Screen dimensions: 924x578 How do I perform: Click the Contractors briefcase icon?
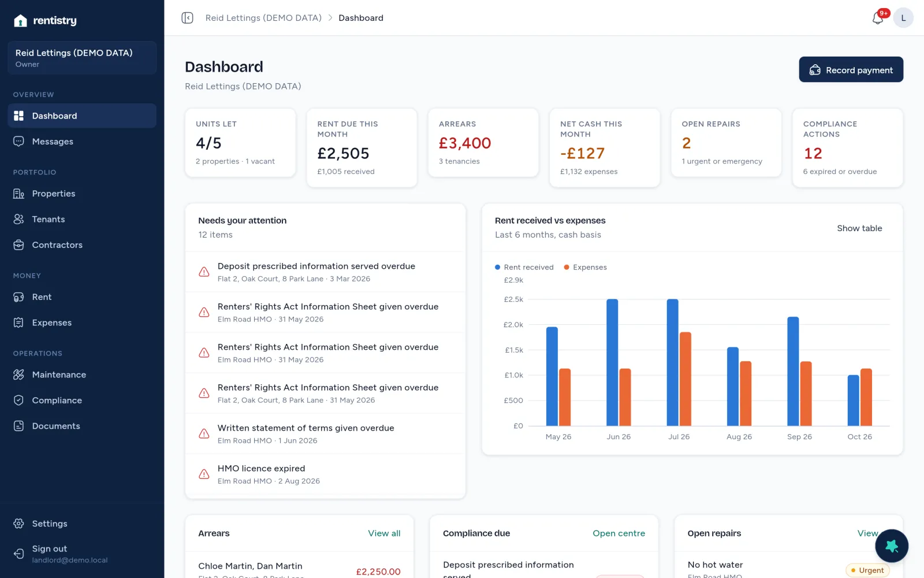point(19,245)
